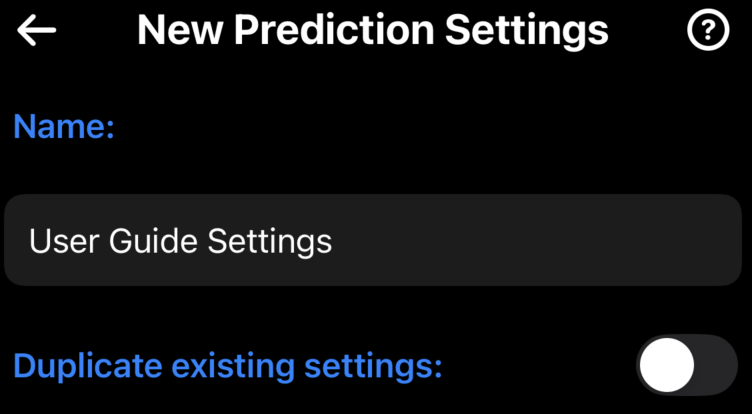752x414 pixels.
Task: Focus the 'User Guide Settings' text box
Action: coord(375,240)
